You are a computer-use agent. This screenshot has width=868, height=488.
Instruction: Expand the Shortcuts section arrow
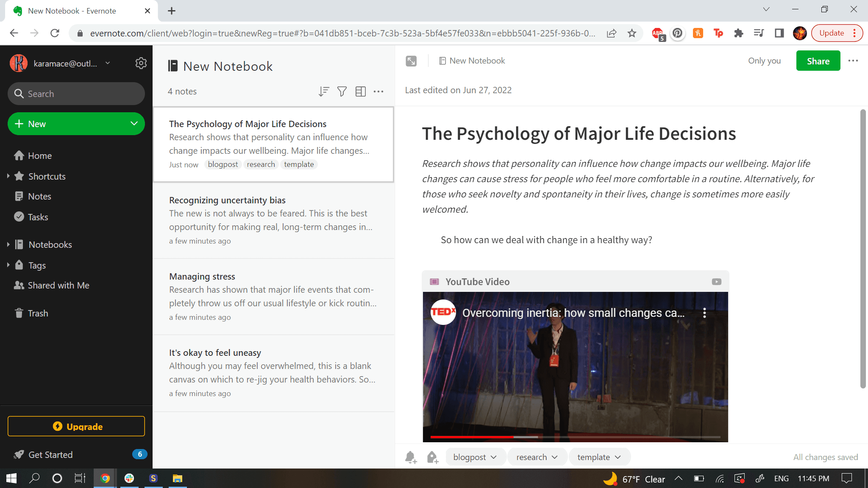pos(8,176)
